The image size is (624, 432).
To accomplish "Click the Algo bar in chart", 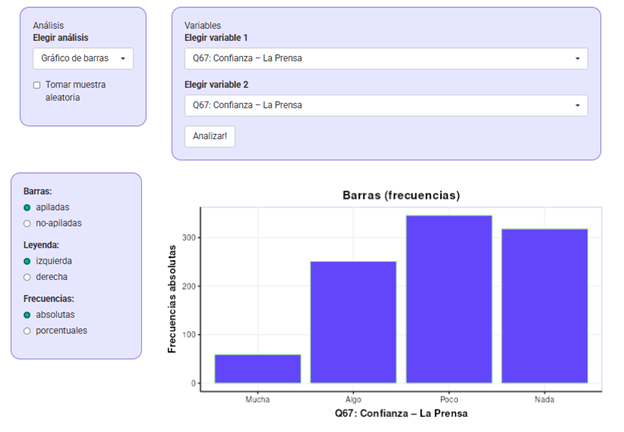I will click(x=353, y=322).
